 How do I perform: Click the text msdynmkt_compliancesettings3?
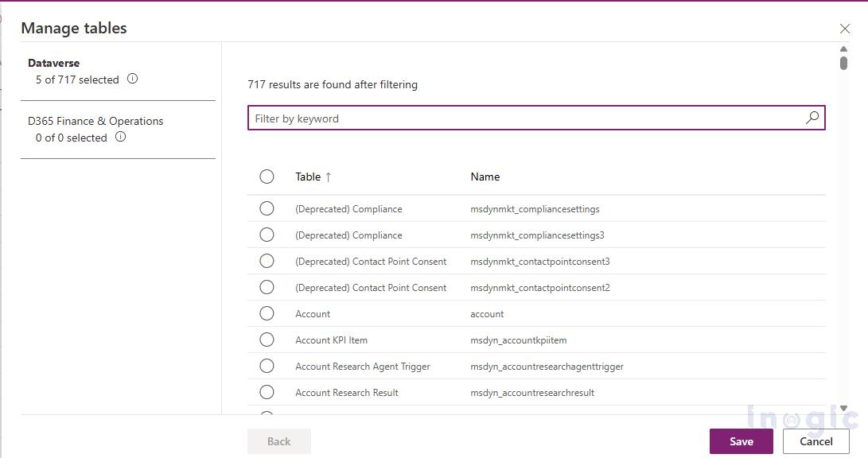click(538, 235)
